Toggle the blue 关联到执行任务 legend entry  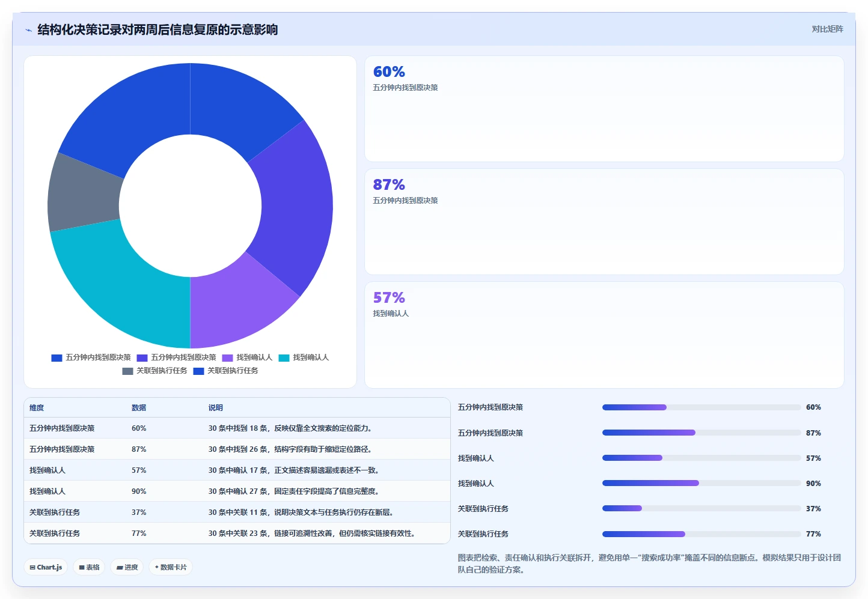225,371
